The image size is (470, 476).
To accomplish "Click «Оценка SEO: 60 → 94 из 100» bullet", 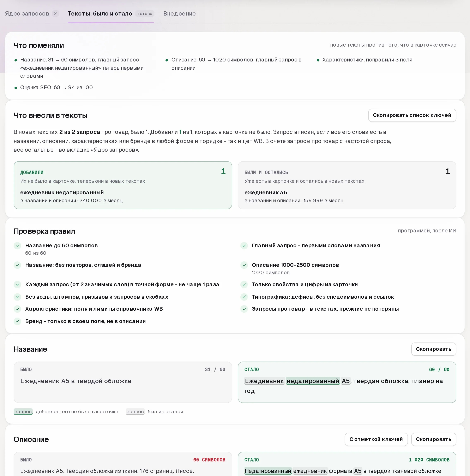I will [x=56, y=87].
